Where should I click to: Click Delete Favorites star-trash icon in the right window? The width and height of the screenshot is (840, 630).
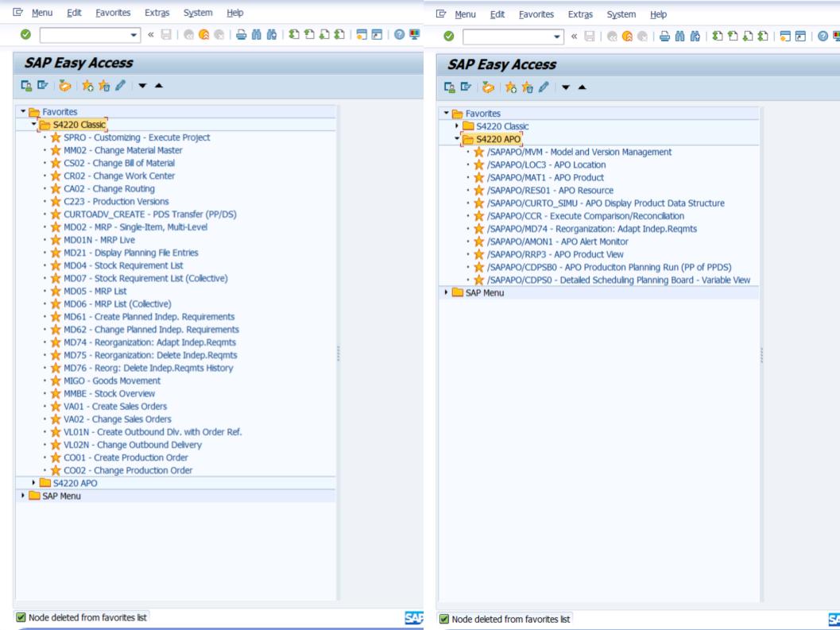(527, 87)
